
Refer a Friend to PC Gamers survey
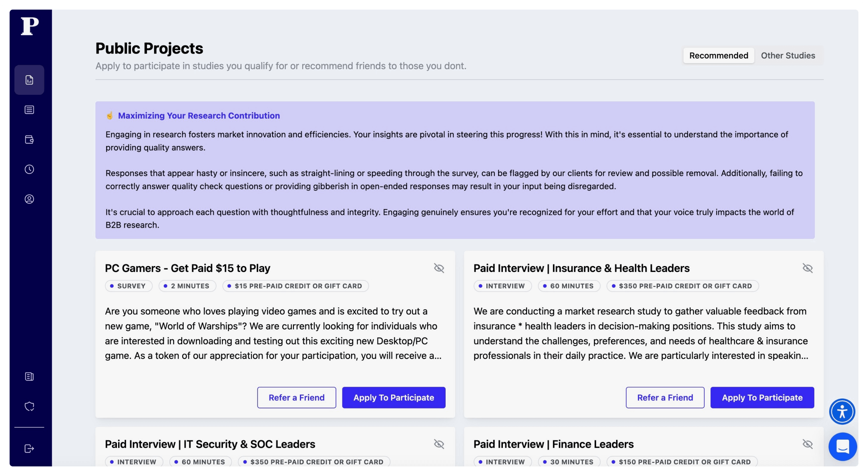[297, 398]
